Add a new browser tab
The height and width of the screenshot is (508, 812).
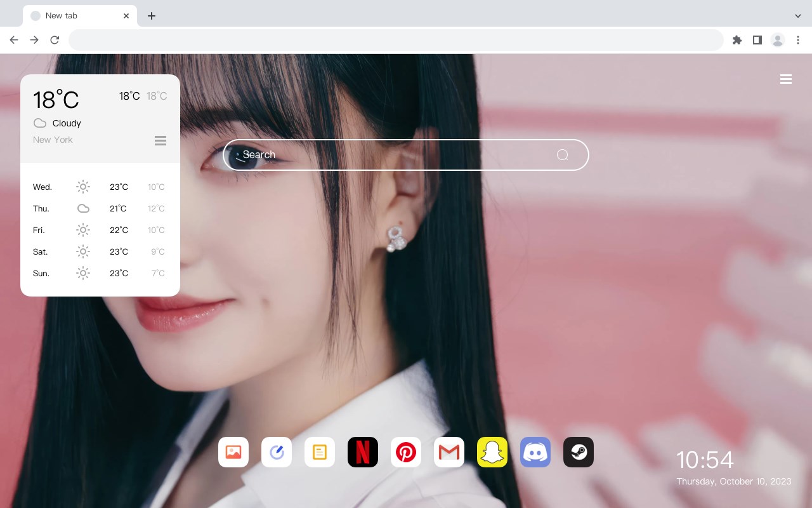[152, 16]
